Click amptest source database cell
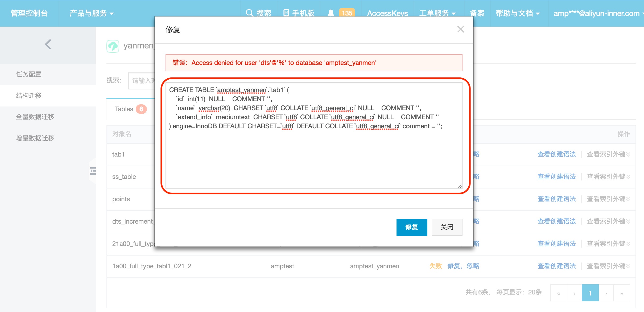Image resolution: width=644 pixels, height=312 pixels. pyautogui.click(x=282, y=266)
